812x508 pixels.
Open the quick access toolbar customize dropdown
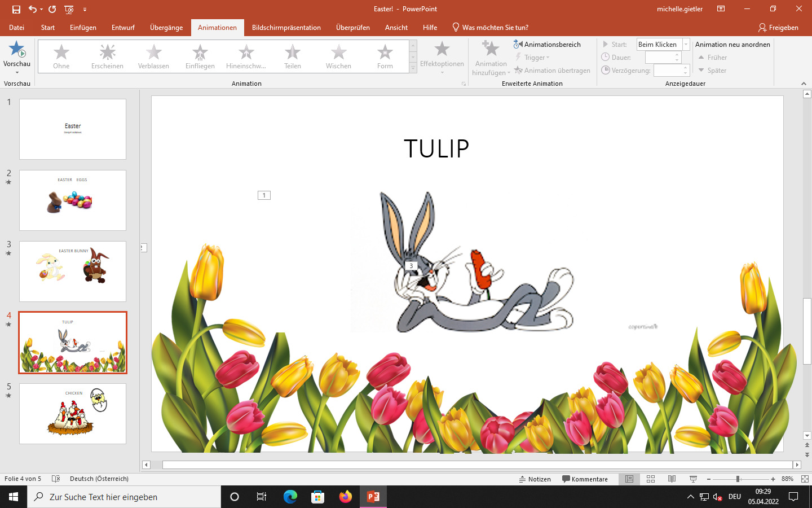click(85, 9)
